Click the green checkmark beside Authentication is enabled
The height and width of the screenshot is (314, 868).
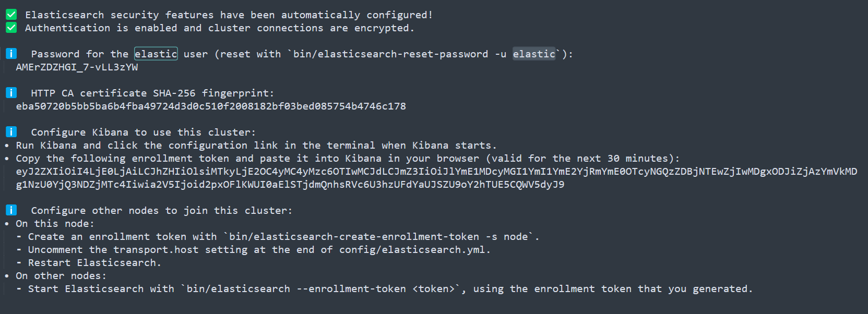[11, 28]
